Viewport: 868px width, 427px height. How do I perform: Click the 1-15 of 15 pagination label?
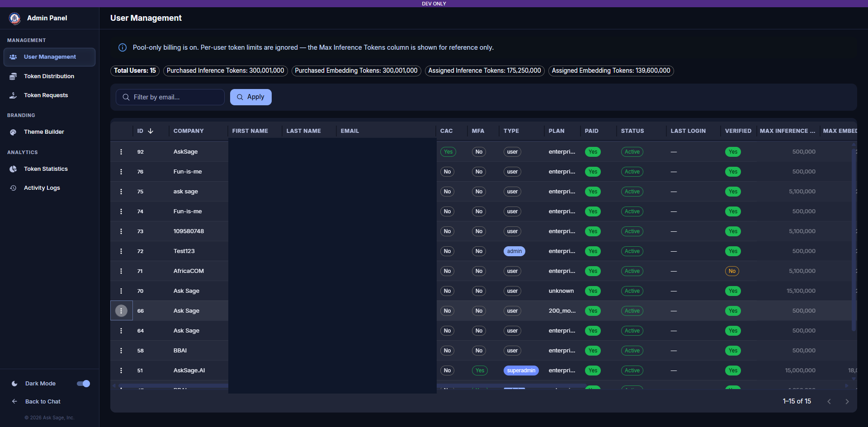797,401
